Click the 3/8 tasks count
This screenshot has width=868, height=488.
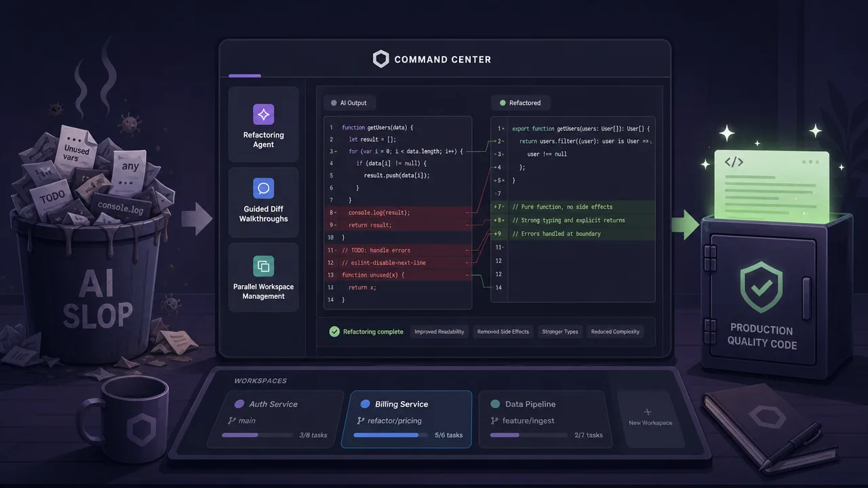[313, 435]
